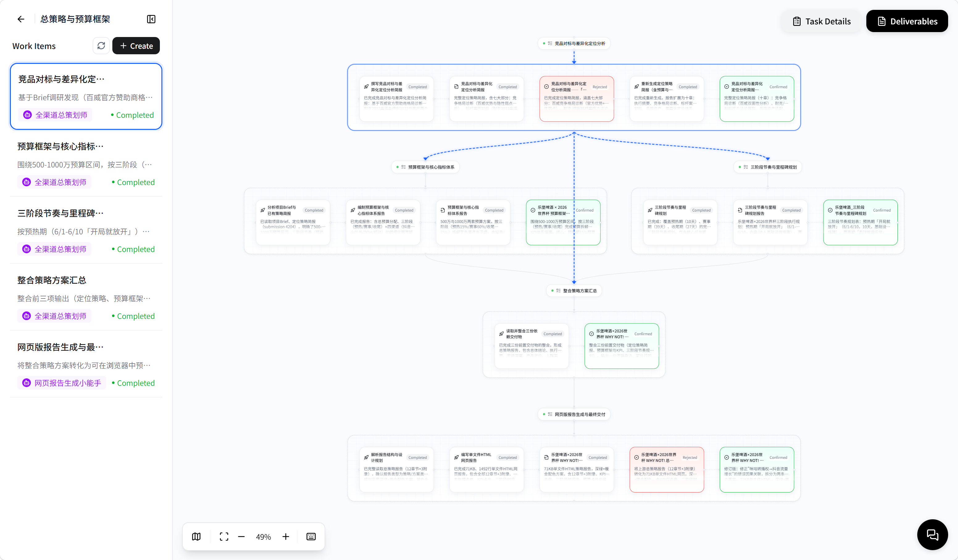Collapse the sidebar panel icon

[x=151, y=19]
